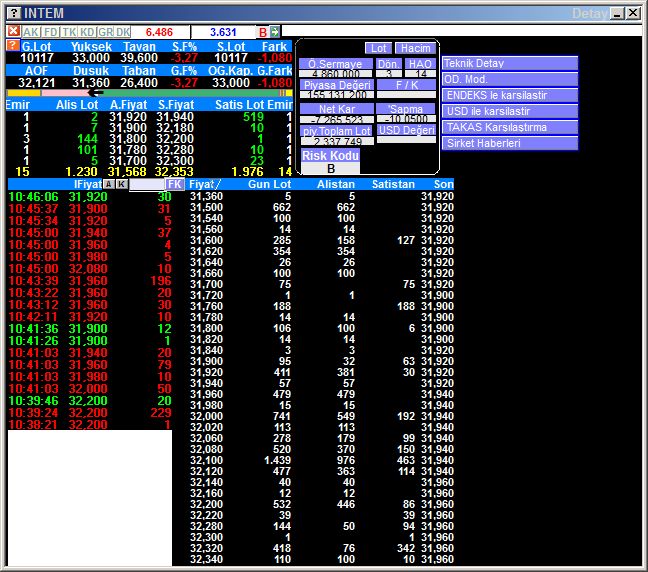Click USD ile karsilastir button
The height and width of the screenshot is (572, 648).
510,112
